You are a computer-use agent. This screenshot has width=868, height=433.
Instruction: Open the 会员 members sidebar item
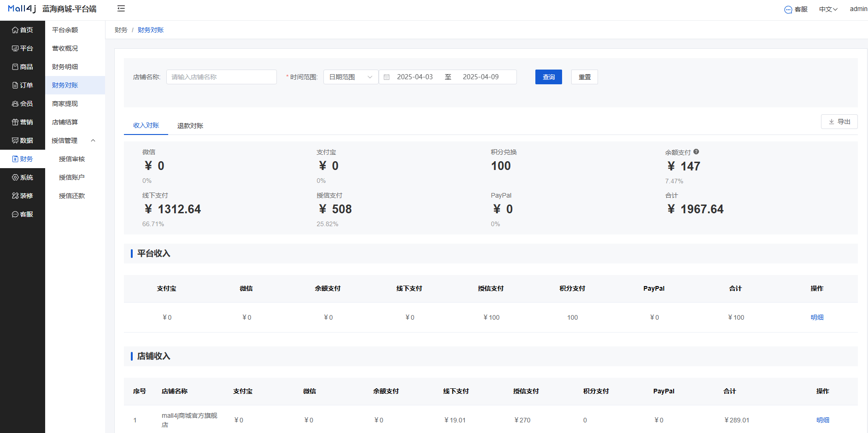click(x=23, y=104)
